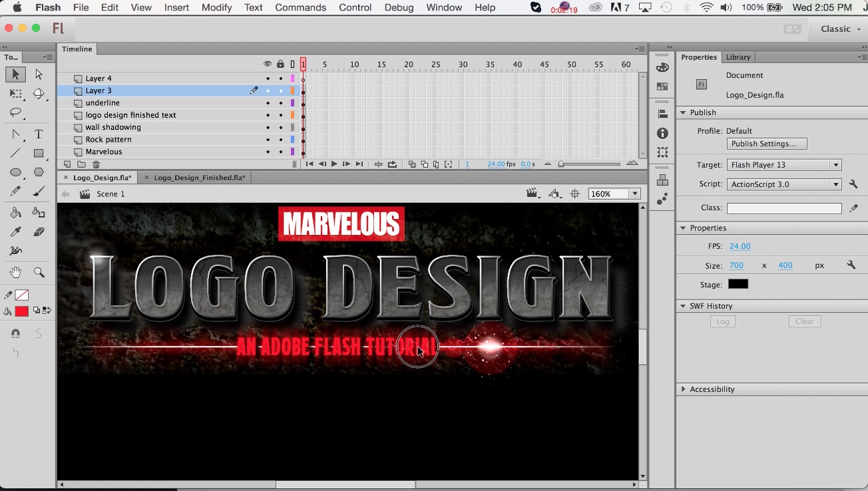
Task: Open the Color panel from the dock
Action: pyautogui.click(x=662, y=67)
